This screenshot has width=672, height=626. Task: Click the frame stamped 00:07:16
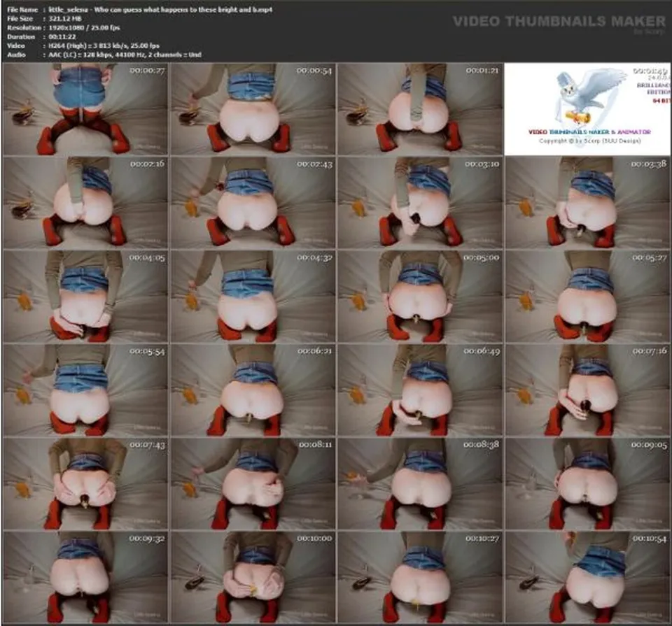tap(587, 390)
